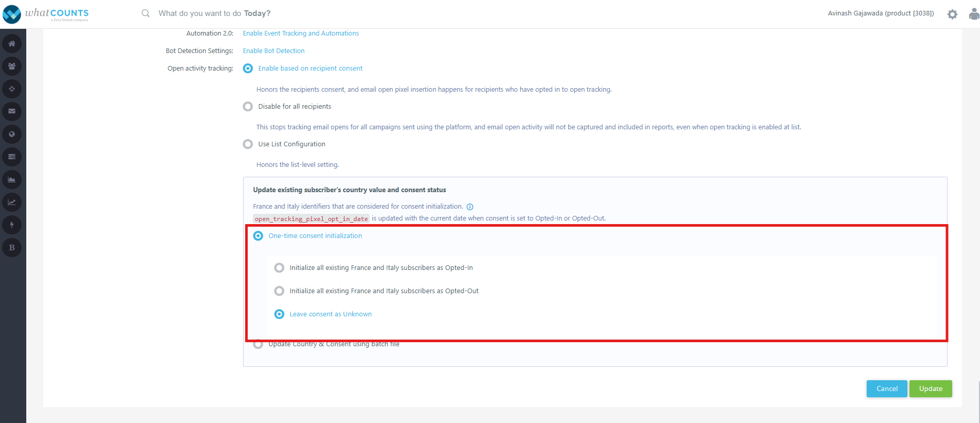
Task: Click the search magnifier icon
Action: click(x=146, y=13)
